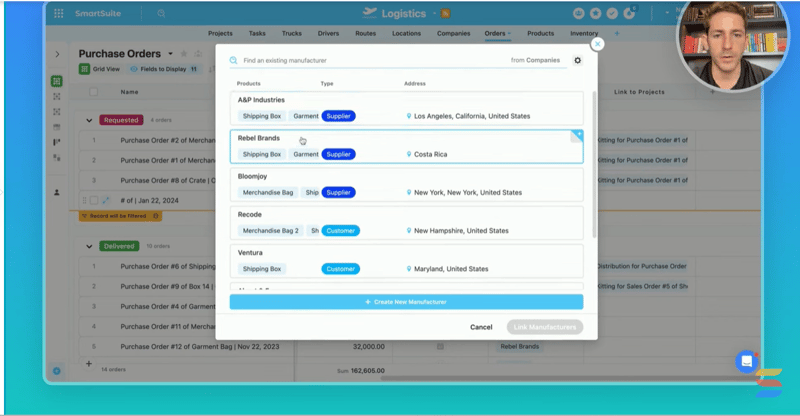Open the notifications icon with badge

(x=630, y=13)
